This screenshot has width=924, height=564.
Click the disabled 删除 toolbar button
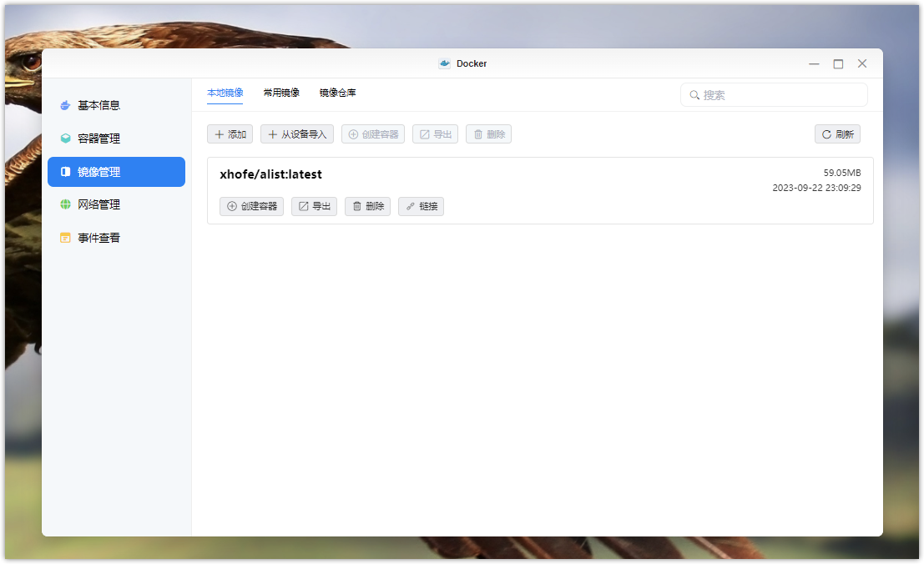(488, 134)
